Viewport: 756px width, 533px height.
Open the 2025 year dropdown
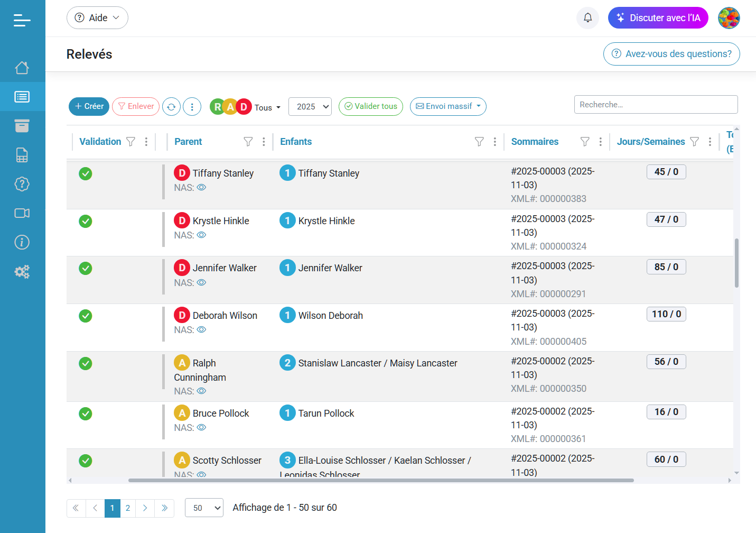310,107
